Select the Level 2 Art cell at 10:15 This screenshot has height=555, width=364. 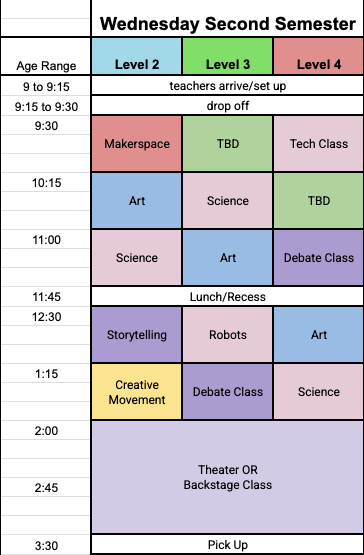coord(137,201)
